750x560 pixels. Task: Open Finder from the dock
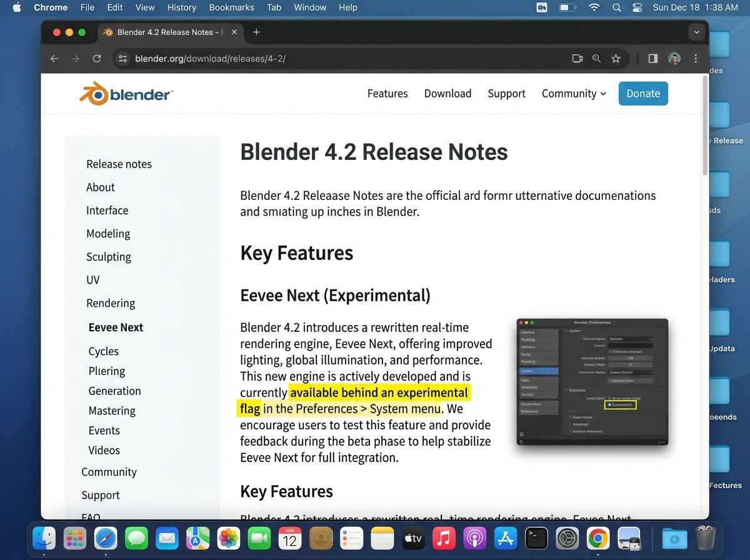click(44, 538)
